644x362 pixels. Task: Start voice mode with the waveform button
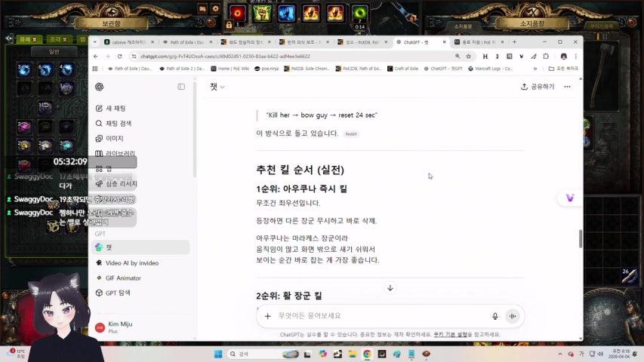click(513, 317)
